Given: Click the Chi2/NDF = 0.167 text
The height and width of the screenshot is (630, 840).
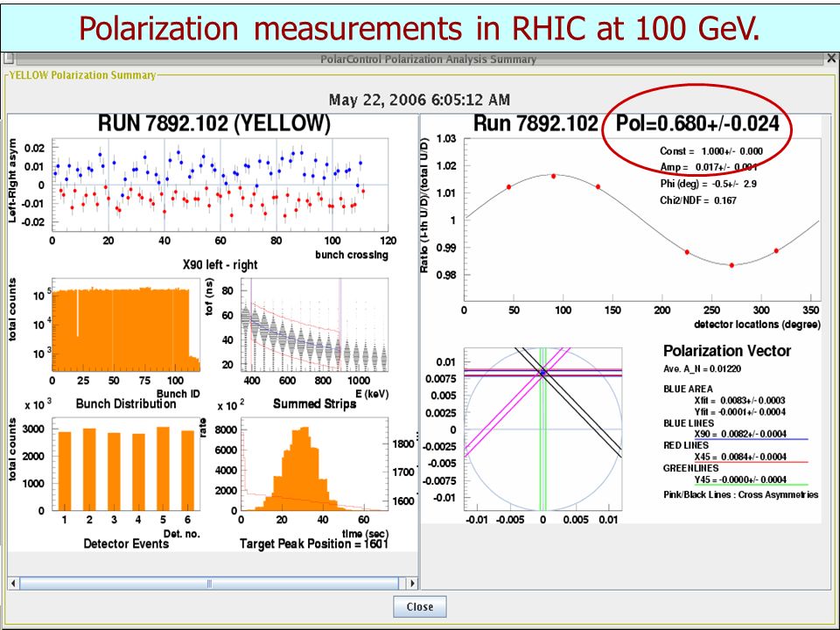Looking at the screenshot, I should click(x=698, y=200).
